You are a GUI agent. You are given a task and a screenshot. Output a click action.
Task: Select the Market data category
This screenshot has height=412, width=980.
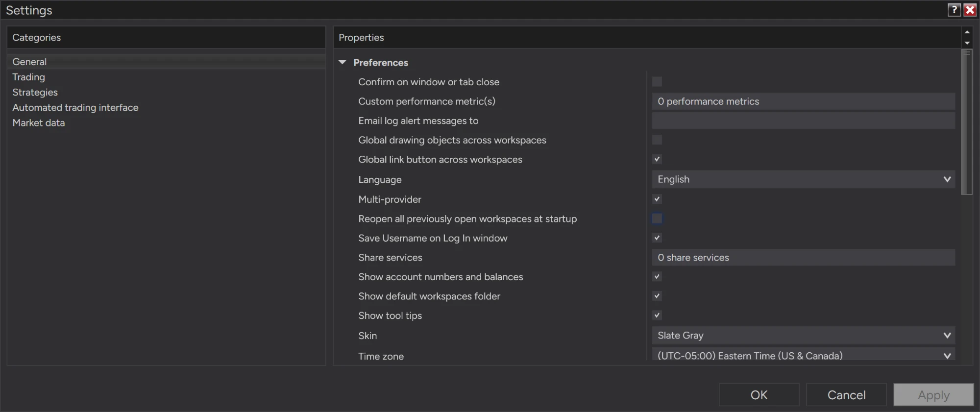click(x=166, y=122)
